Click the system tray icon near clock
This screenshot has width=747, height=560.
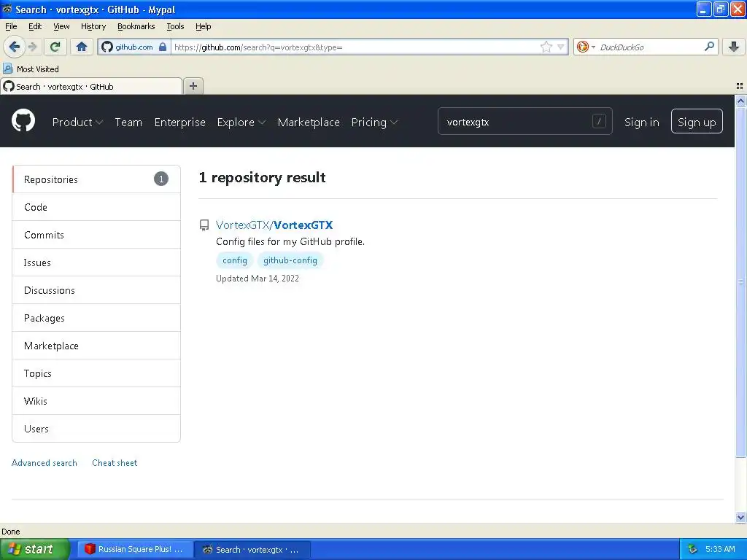[x=692, y=550]
